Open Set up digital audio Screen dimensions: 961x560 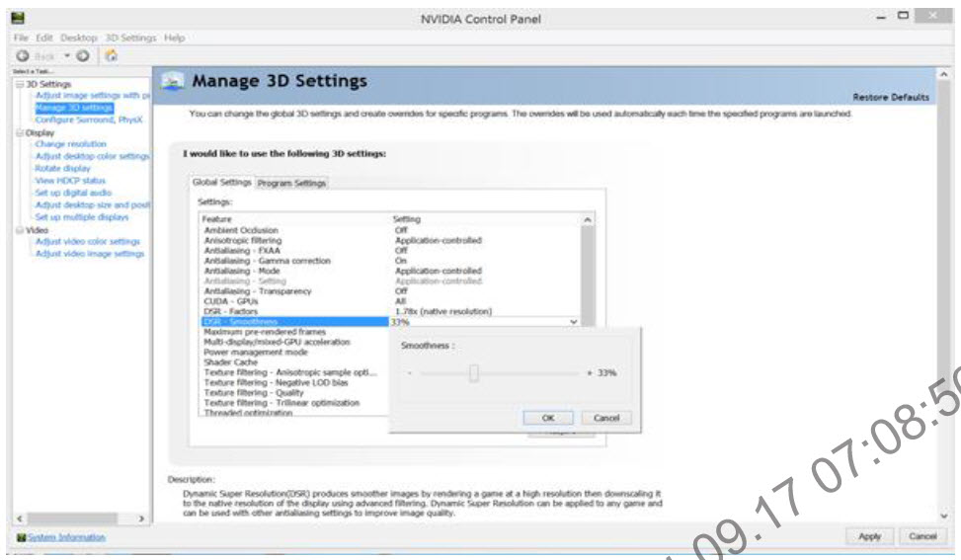pos(73,193)
